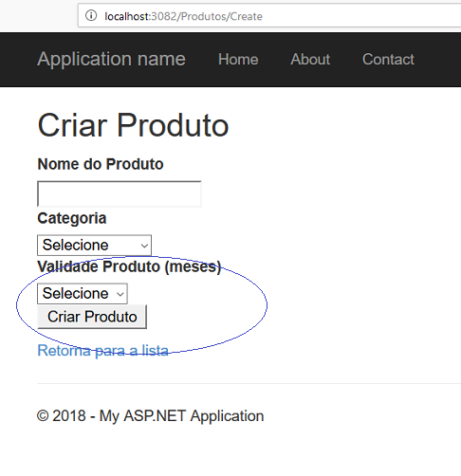Viewport: 461px width, 476px height.
Task: Click the site information icon in address bar
Action: [x=91, y=15]
